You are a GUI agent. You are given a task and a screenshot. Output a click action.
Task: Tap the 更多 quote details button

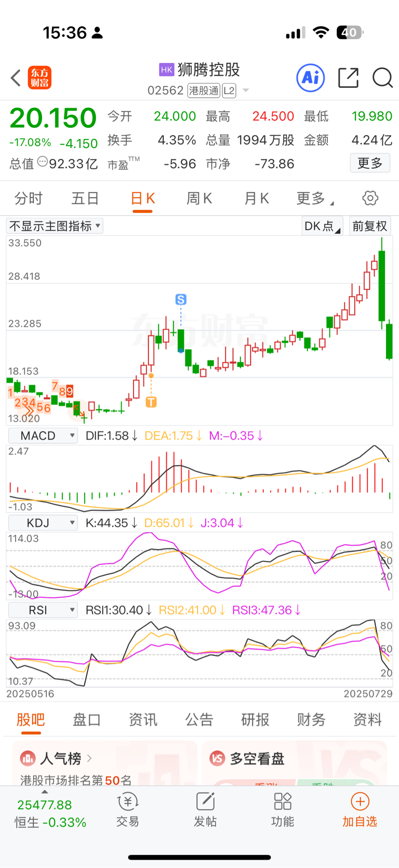(x=370, y=163)
